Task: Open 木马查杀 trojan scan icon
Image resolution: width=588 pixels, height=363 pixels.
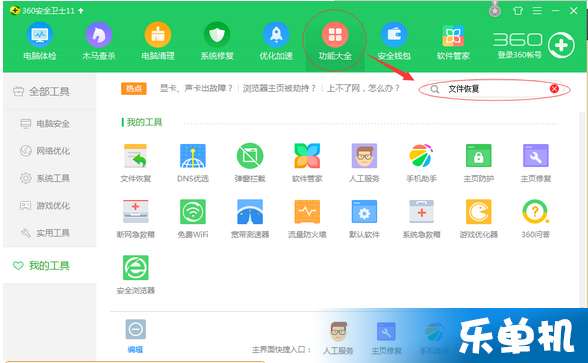Action: (99, 35)
